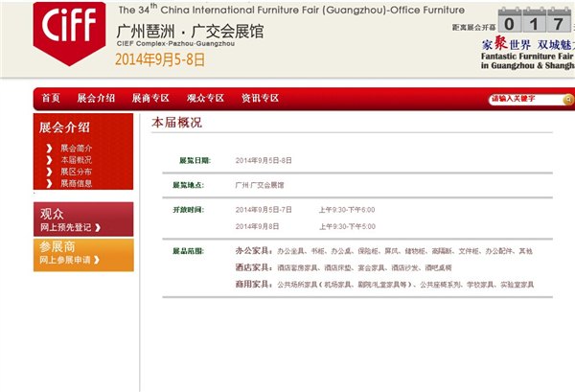575x392 pixels.
Task: Open the 本届概况 sidebar link
Action: coord(77,160)
